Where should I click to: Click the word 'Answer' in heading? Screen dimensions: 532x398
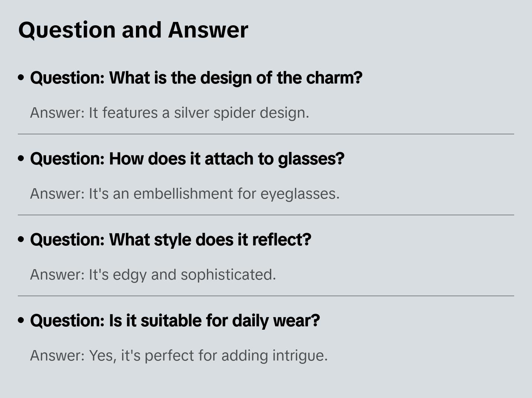[208, 30]
